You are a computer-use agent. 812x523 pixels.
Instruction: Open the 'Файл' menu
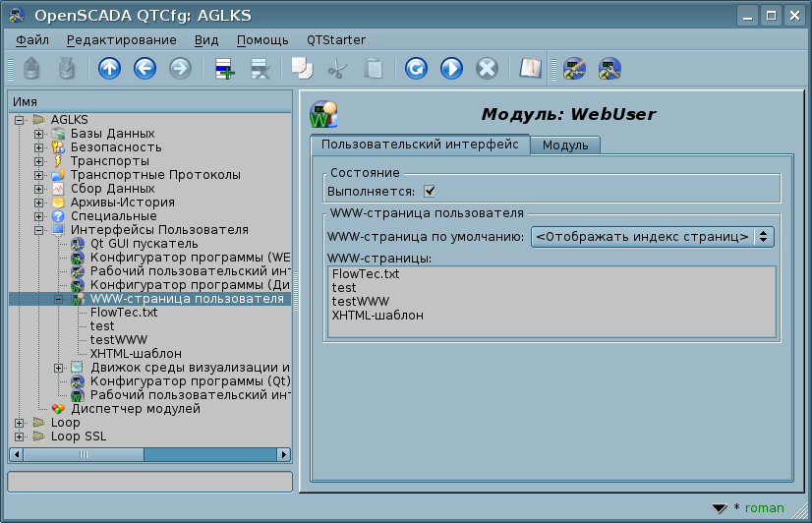(32, 40)
